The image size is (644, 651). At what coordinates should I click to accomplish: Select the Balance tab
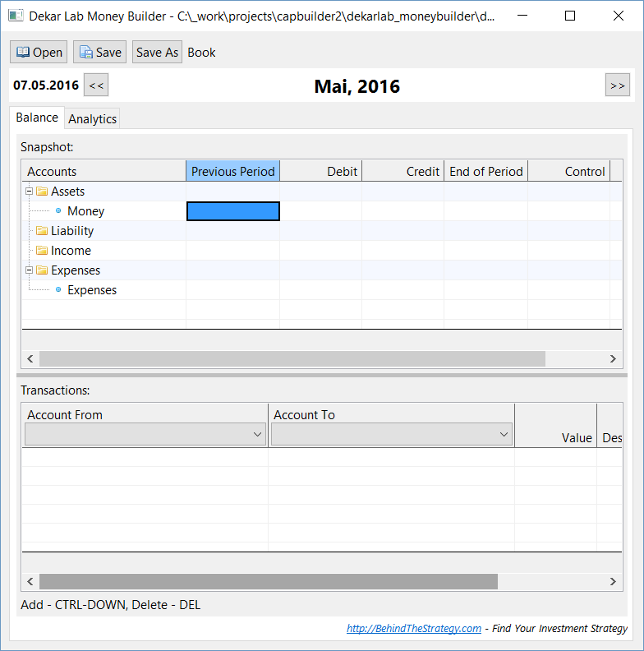click(37, 118)
